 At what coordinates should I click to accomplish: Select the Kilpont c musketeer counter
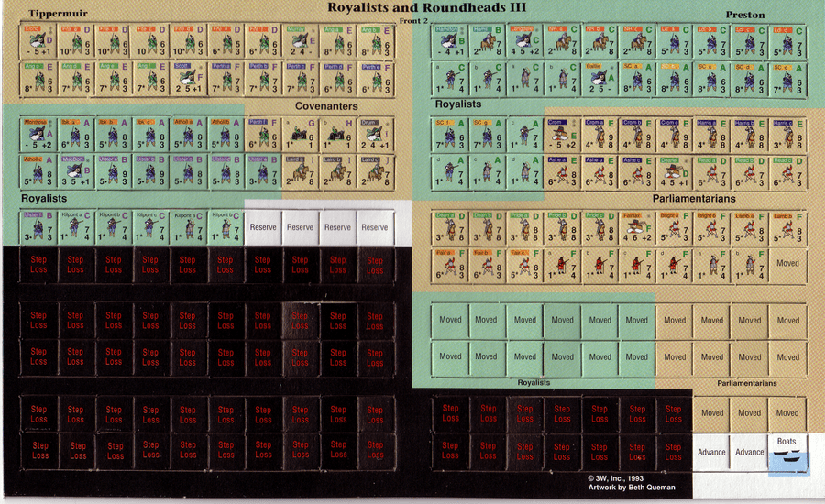tap(151, 227)
